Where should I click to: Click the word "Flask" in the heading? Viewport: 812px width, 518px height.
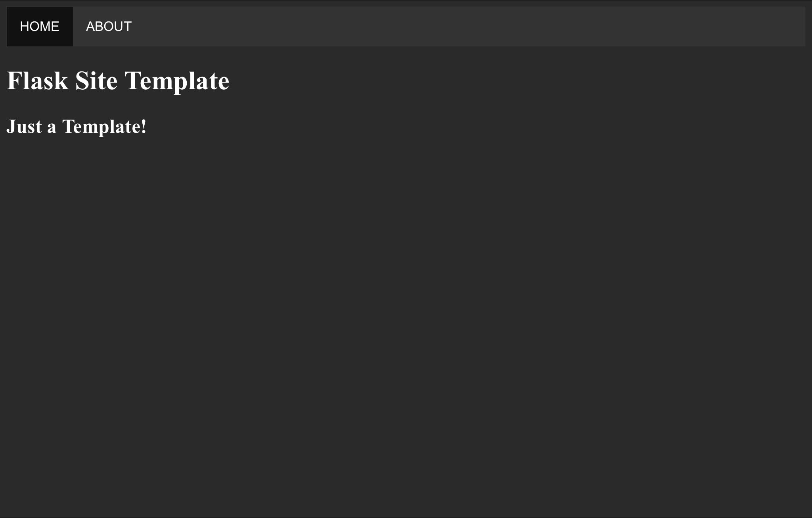(38, 81)
